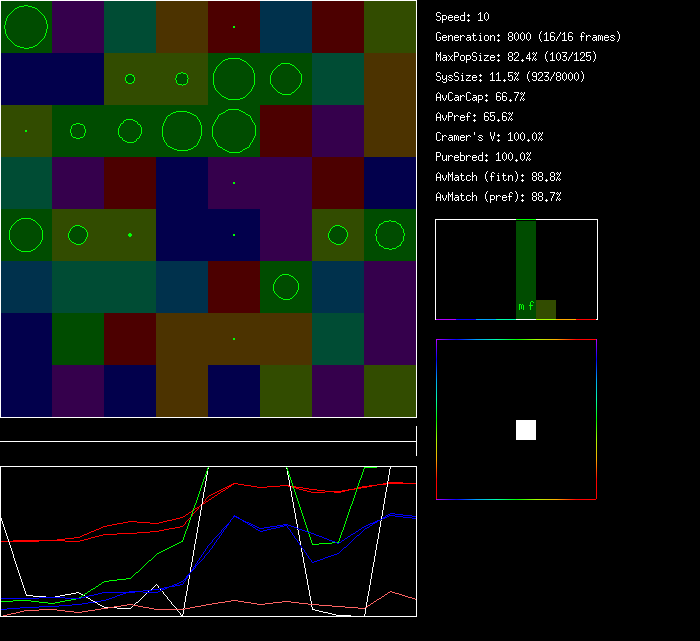700x641 pixels.
Task: Click the circle in the sixth row's green cell
Action: coord(286,287)
